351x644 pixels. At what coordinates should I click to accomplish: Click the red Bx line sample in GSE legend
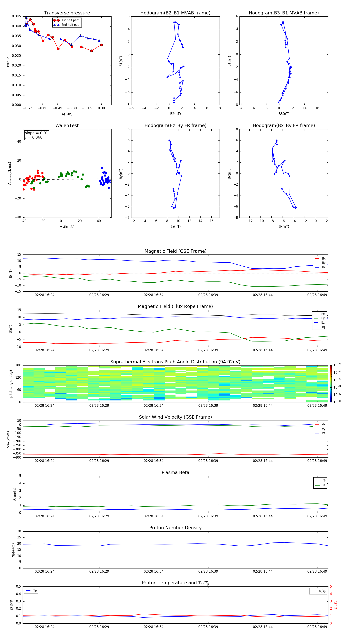[x=316, y=259]
